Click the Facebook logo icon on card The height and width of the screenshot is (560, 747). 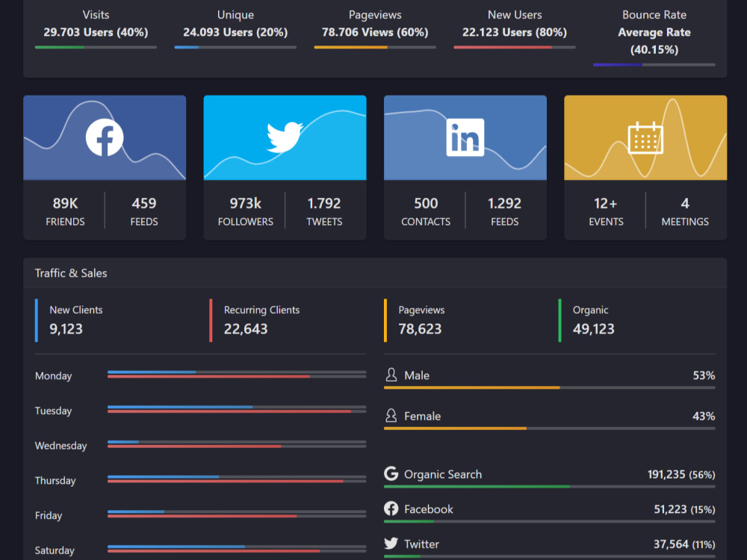[105, 137]
